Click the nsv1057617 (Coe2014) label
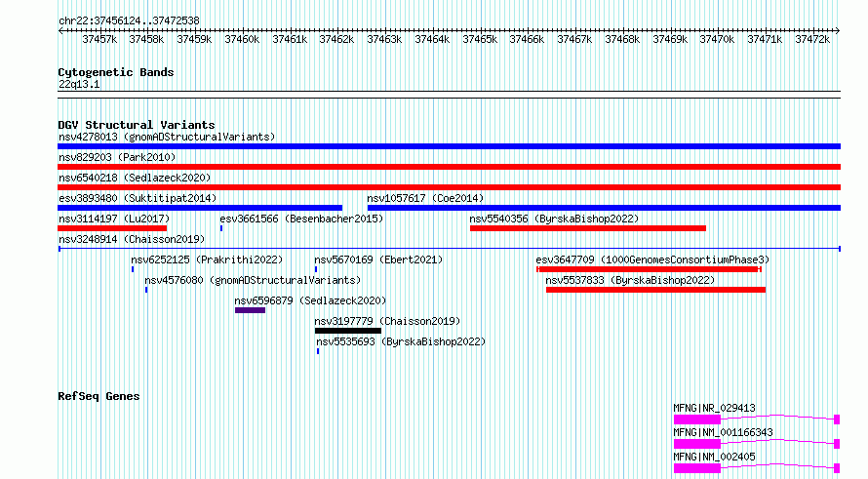The image size is (868, 479). coord(425,198)
